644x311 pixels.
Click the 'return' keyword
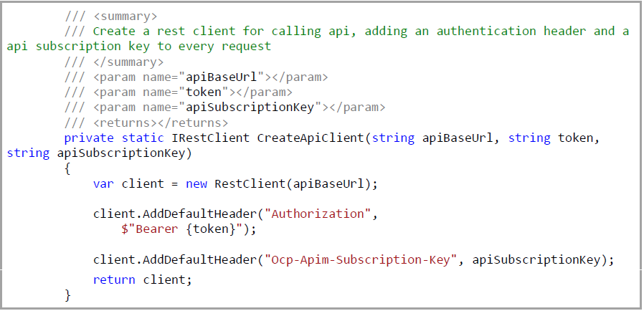(114, 279)
